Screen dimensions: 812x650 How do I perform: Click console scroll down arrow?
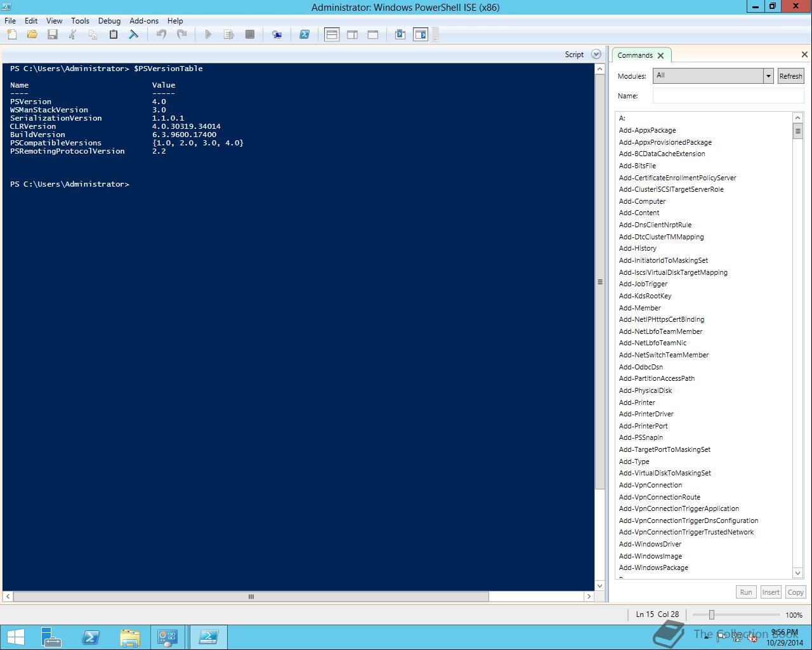600,586
